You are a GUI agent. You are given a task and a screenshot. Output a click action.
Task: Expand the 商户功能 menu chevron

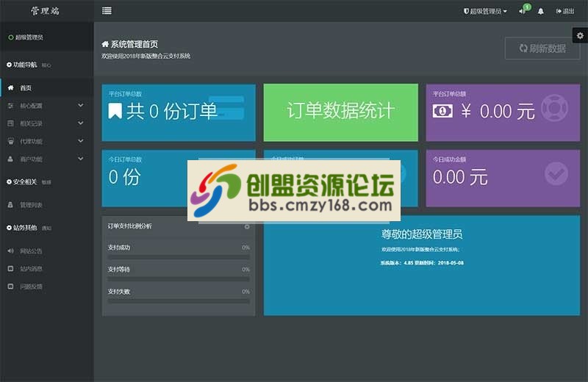81,159
